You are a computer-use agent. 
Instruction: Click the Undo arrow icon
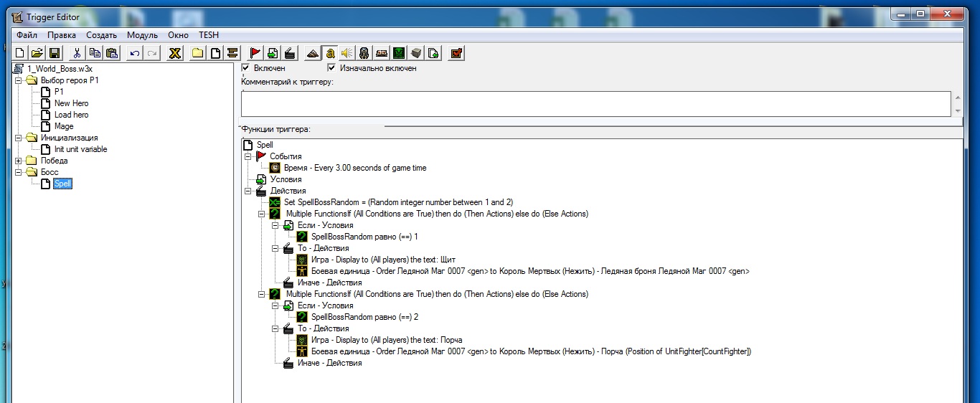[134, 52]
